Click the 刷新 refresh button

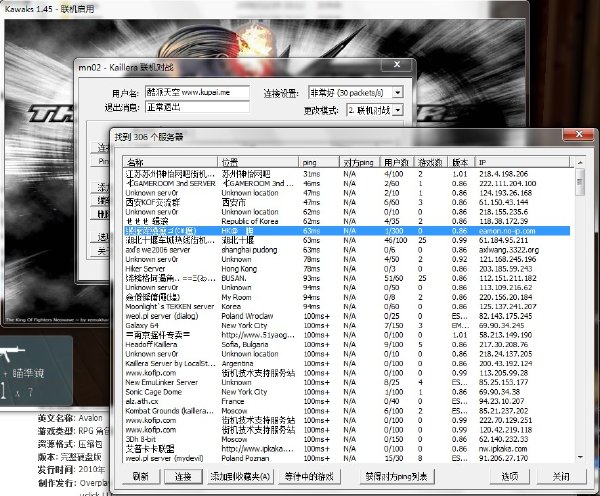click(x=140, y=476)
